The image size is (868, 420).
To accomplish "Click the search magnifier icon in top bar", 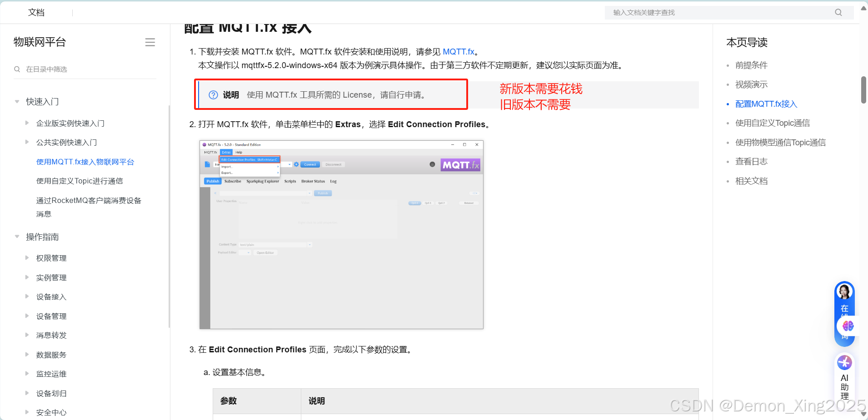I will pos(838,13).
